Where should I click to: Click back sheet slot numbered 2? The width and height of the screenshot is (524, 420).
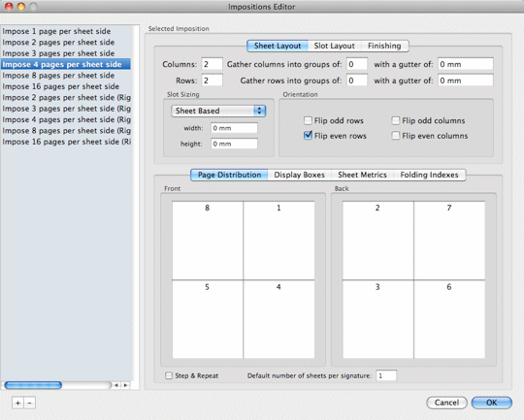click(378, 241)
